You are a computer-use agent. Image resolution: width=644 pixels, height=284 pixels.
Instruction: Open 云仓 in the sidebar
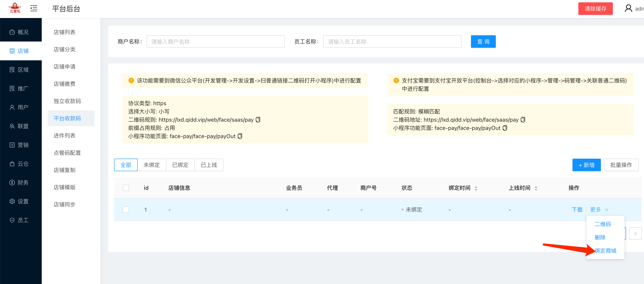tap(21, 164)
